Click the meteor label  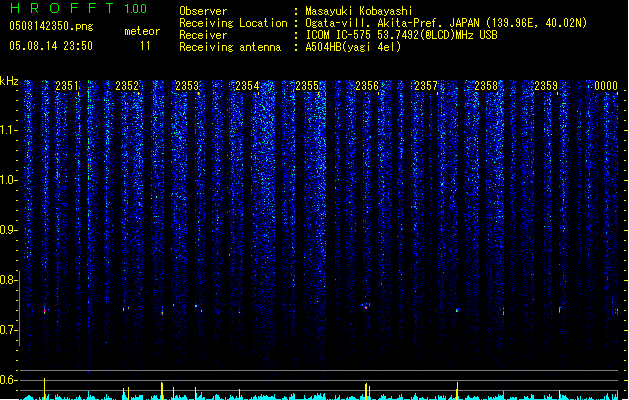point(142,31)
